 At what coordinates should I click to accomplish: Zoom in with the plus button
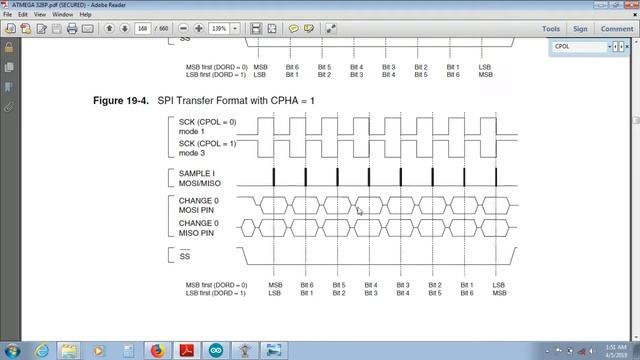point(199,29)
